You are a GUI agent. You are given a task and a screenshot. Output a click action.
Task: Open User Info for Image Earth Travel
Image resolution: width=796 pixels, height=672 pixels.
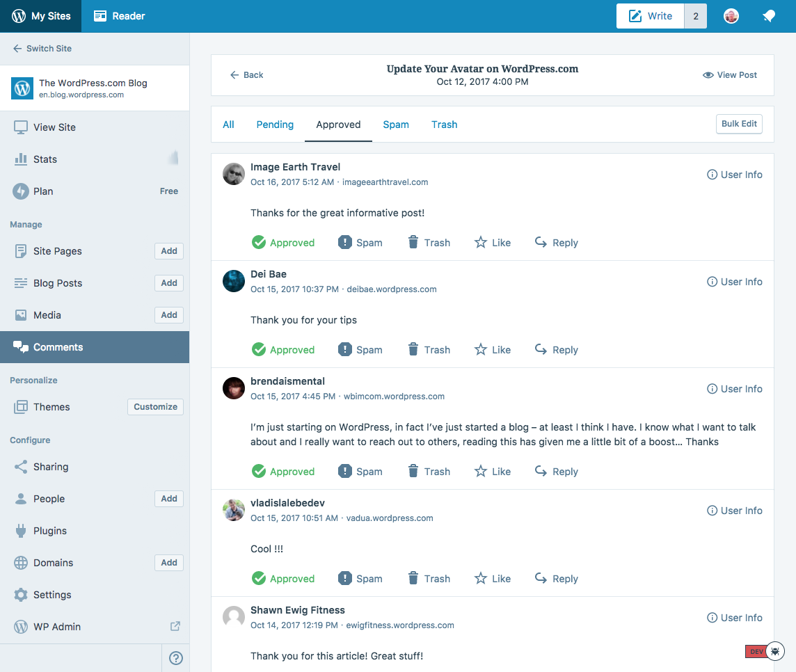pos(735,175)
